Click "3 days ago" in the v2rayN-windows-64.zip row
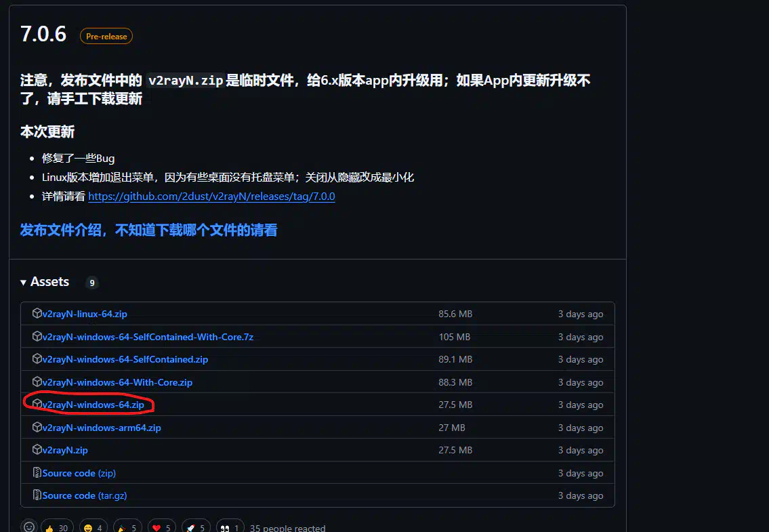 point(581,405)
